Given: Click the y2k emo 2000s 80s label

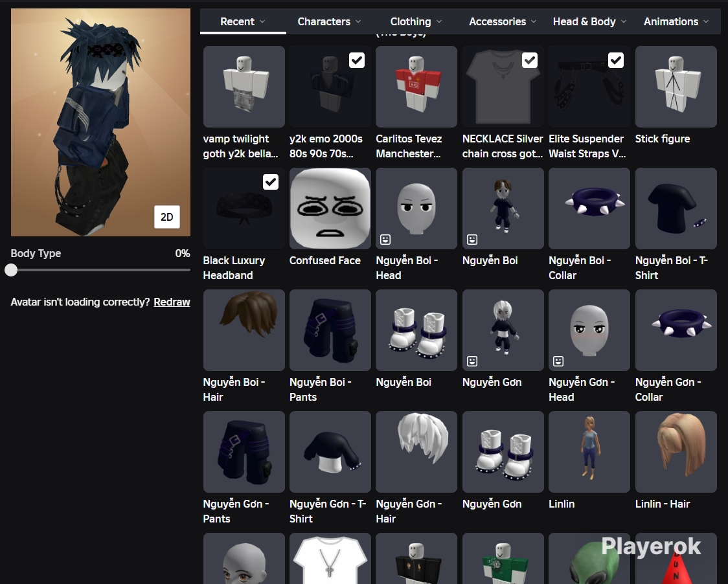Looking at the screenshot, I should 326,146.
